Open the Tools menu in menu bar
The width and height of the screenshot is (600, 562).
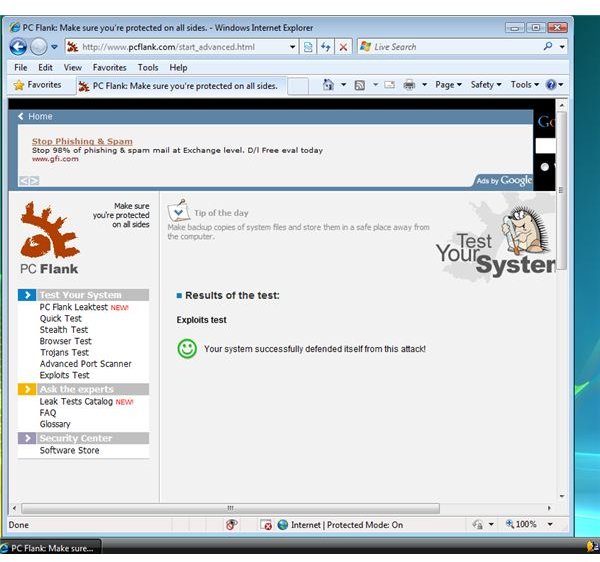pyautogui.click(x=148, y=67)
